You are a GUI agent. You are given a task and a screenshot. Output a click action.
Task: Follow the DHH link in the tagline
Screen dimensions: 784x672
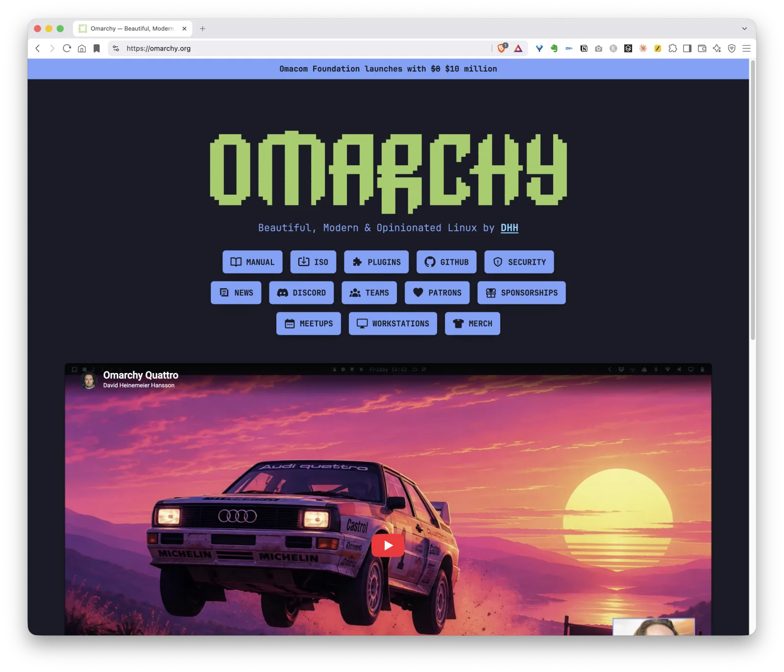pyautogui.click(x=509, y=228)
